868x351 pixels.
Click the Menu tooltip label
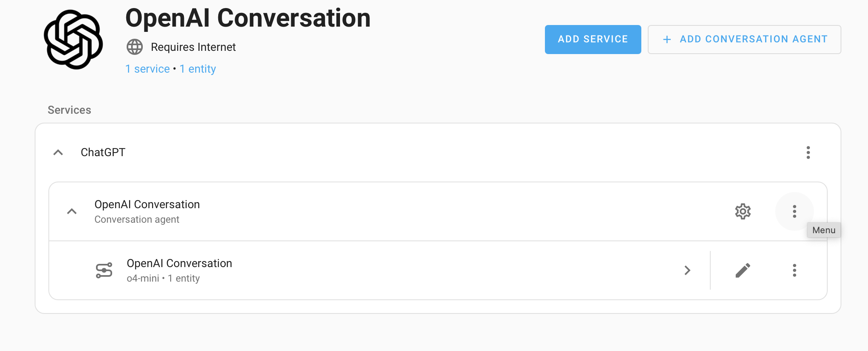(824, 230)
